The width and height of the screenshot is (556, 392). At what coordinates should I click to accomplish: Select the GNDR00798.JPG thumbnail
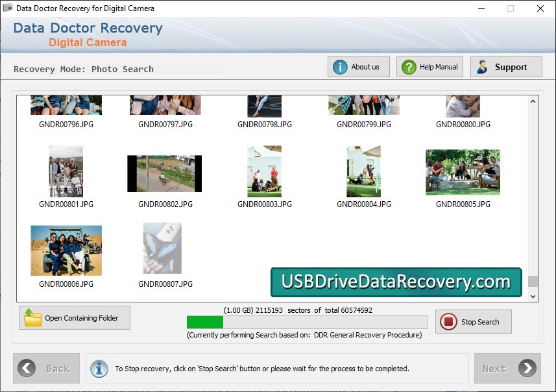(265, 106)
